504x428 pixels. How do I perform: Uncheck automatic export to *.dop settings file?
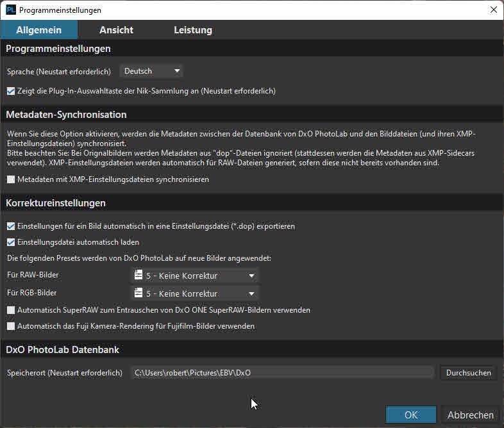pyautogui.click(x=11, y=226)
